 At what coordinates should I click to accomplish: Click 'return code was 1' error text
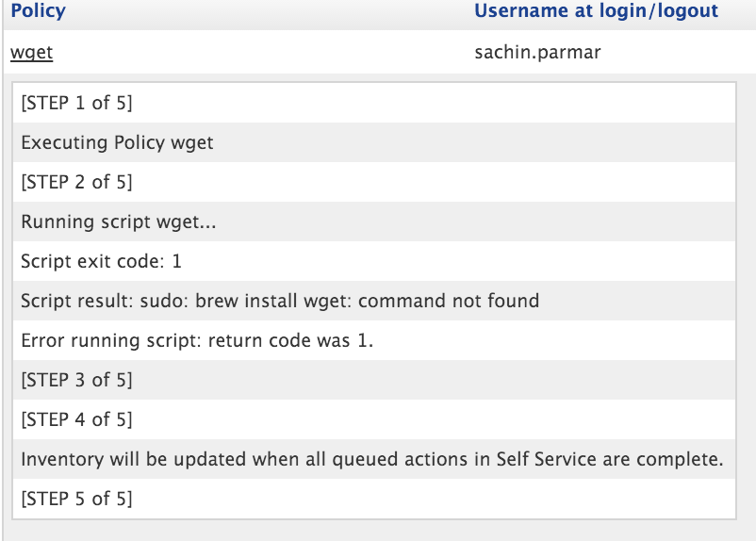pos(290,340)
